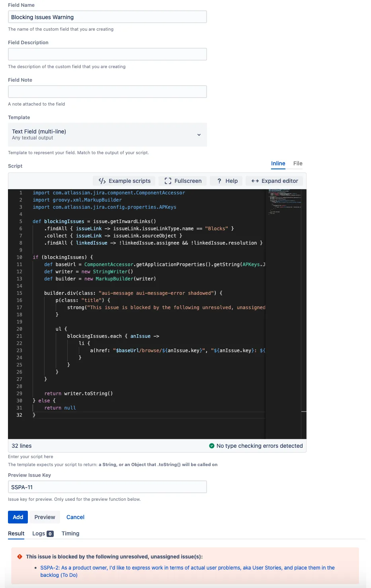
Task: Click the 'def builder = new MarkupBuilder(writer)' line
Action: pyautogui.click(x=100, y=279)
